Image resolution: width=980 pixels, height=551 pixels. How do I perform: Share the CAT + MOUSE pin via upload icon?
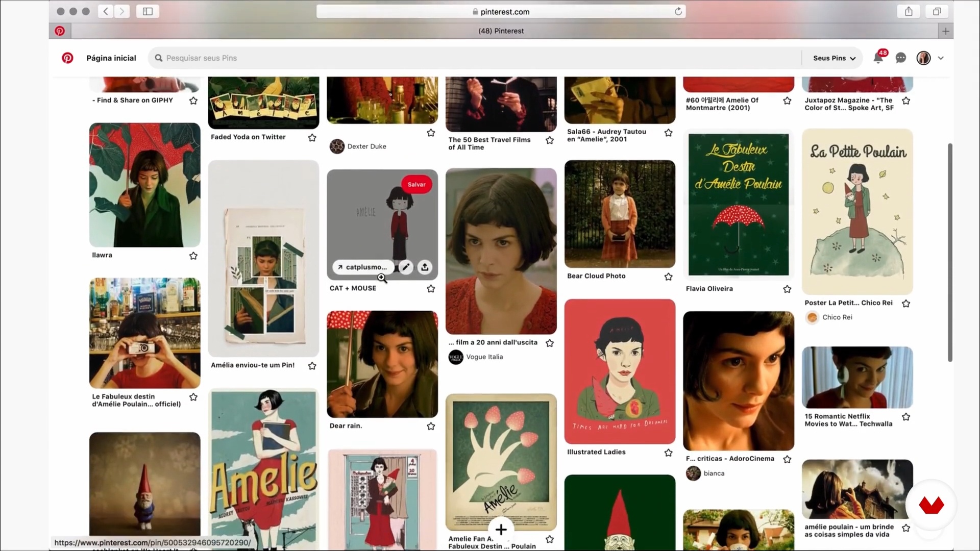pos(425,267)
